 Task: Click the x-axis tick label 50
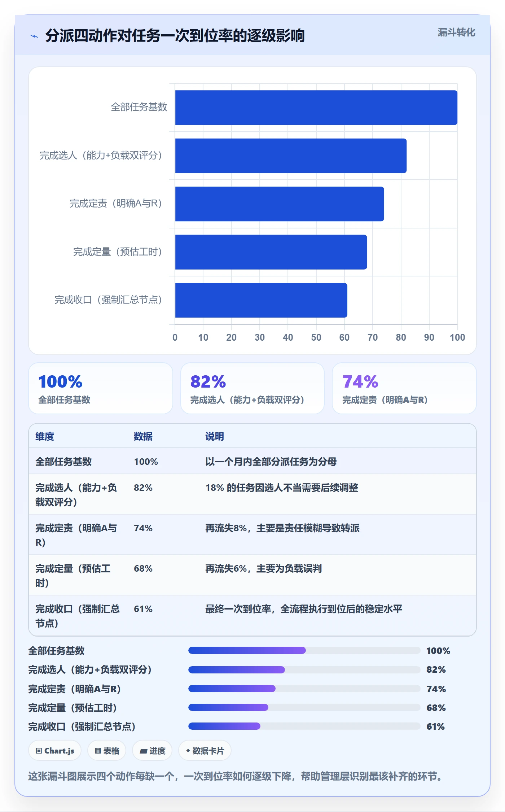316,337
